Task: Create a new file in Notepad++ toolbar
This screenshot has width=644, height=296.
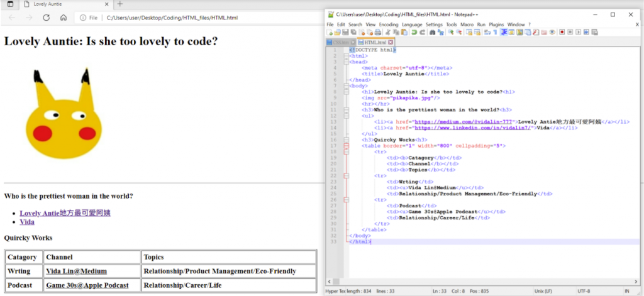Action: [330, 32]
